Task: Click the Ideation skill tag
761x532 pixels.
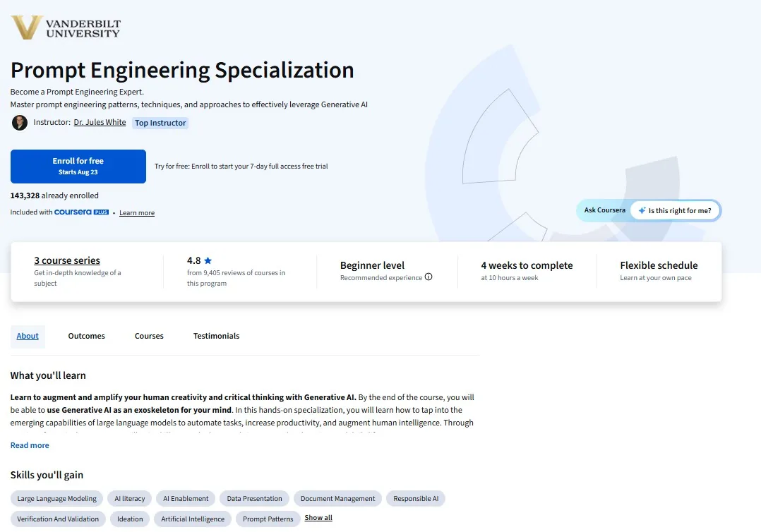Action: (130, 519)
